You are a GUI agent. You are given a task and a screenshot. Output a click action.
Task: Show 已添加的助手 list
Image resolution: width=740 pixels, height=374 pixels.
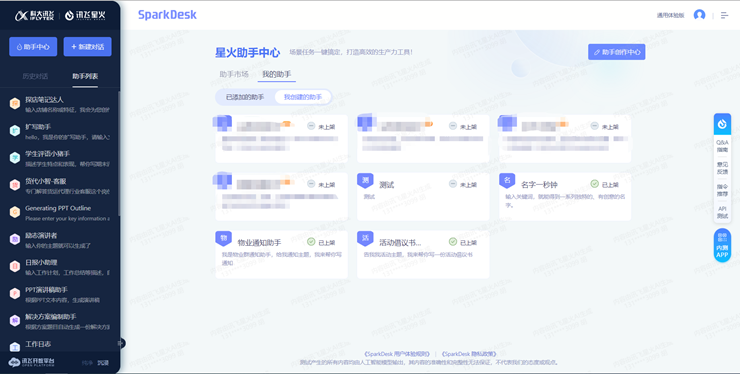pos(244,97)
